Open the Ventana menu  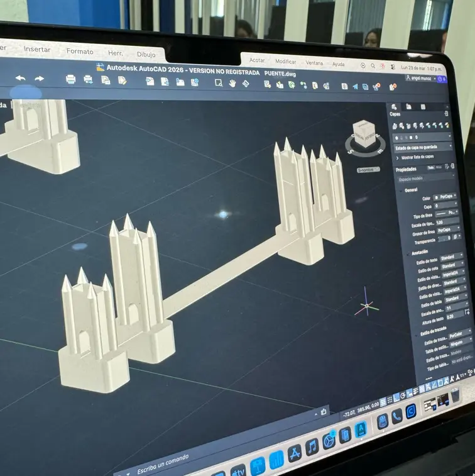[x=314, y=63]
